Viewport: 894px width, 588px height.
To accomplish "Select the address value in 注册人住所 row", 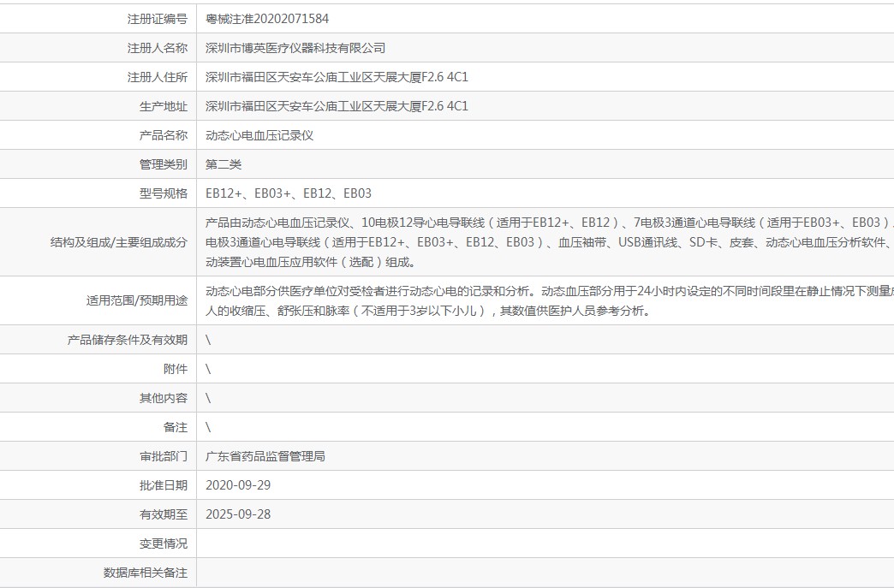I will [x=337, y=77].
